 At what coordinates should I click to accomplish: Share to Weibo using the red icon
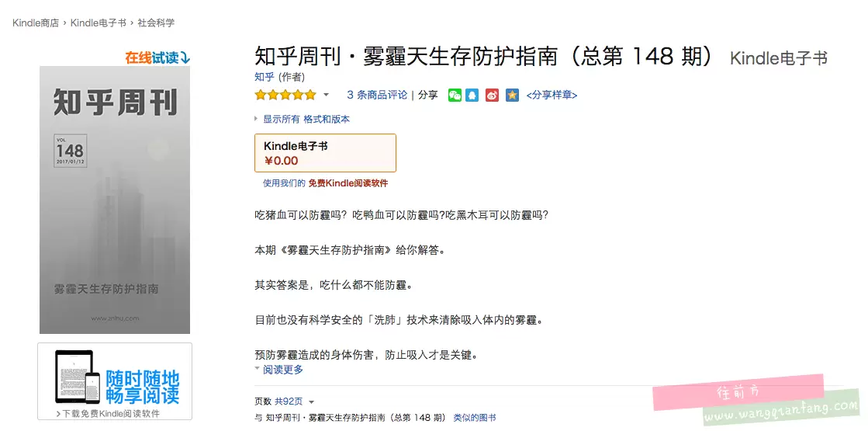[x=492, y=95]
